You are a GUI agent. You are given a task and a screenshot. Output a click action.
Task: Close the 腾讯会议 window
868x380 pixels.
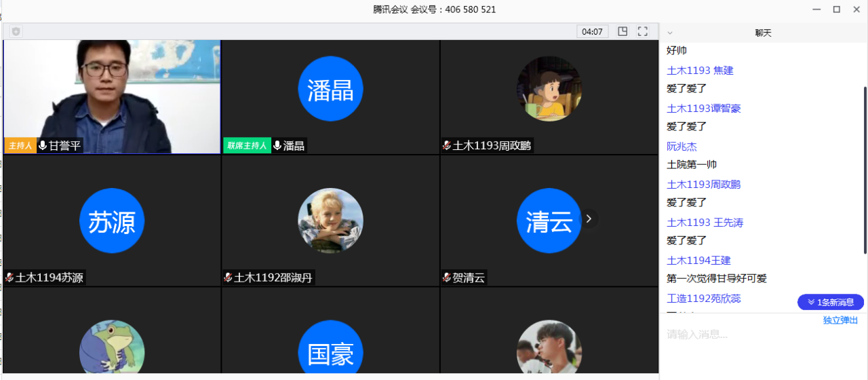click(856, 9)
